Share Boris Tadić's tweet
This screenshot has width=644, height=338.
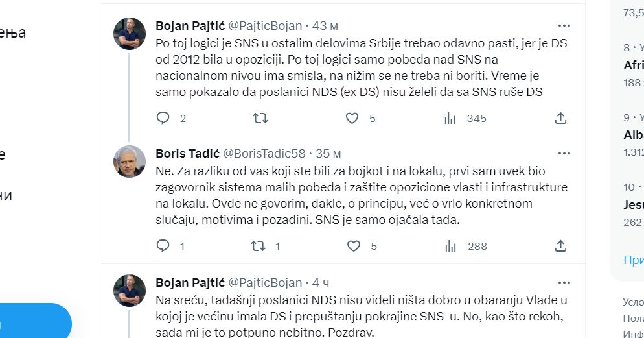click(x=561, y=246)
